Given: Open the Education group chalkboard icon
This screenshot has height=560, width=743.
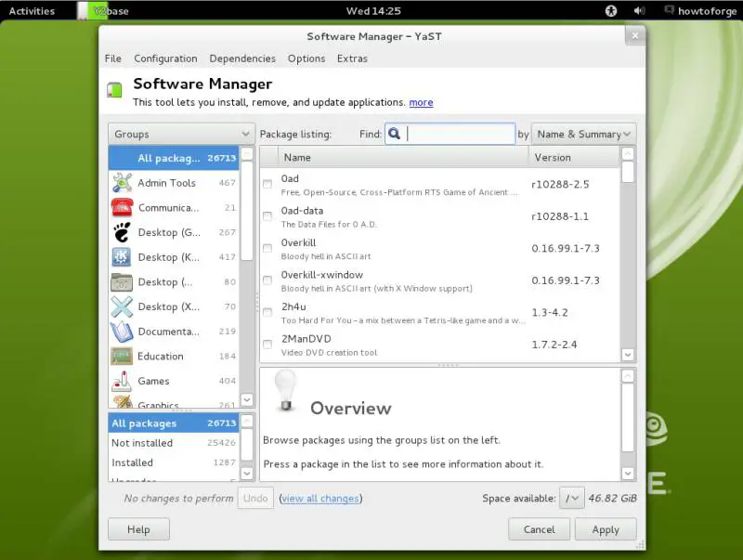Looking at the screenshot, I should [122, 356].
